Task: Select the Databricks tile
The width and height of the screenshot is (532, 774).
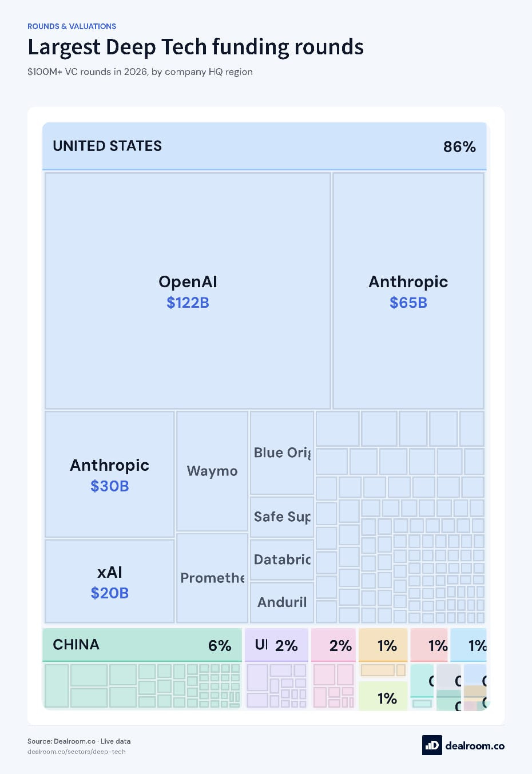Action: point(282,559)
